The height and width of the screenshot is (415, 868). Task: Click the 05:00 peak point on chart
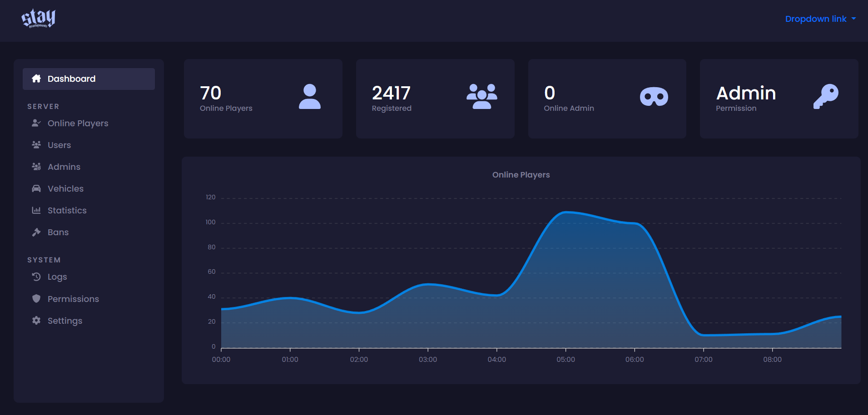point(565,212)
